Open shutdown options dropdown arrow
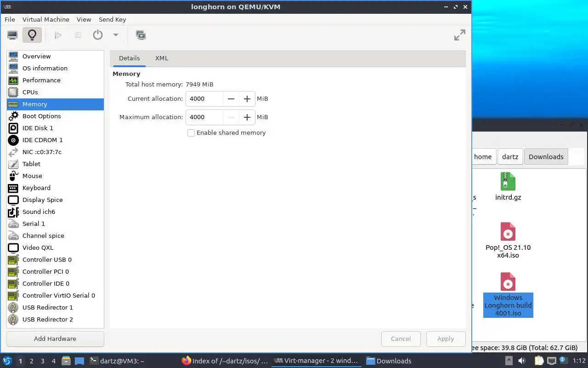Viewport: 588px width, 368px height. (116, 35)
